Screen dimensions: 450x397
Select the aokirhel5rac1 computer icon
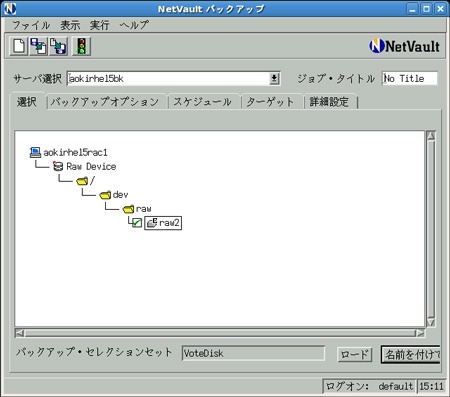[x=35, y=152]
